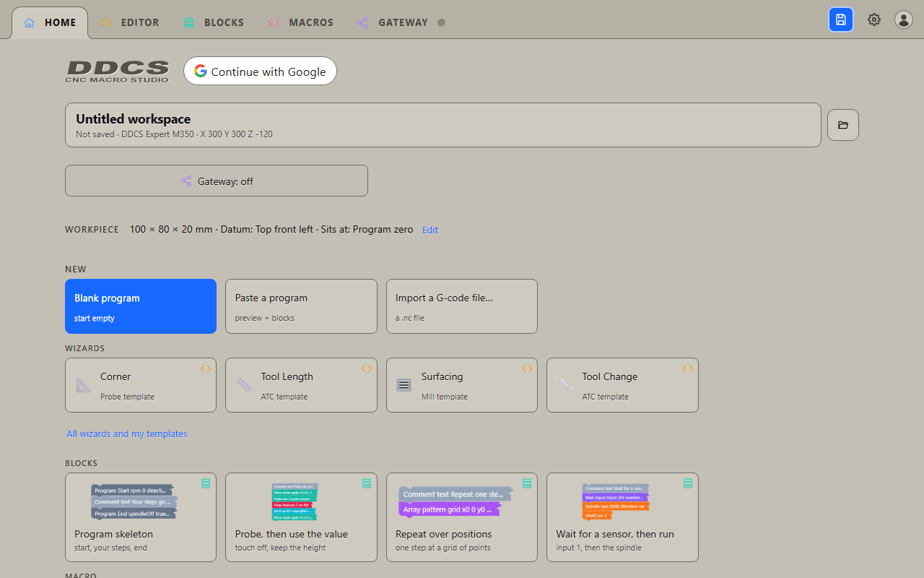The width and height of the screenshot is (924, 578).
Task: Open the settings gear
Action: (874, 20)
